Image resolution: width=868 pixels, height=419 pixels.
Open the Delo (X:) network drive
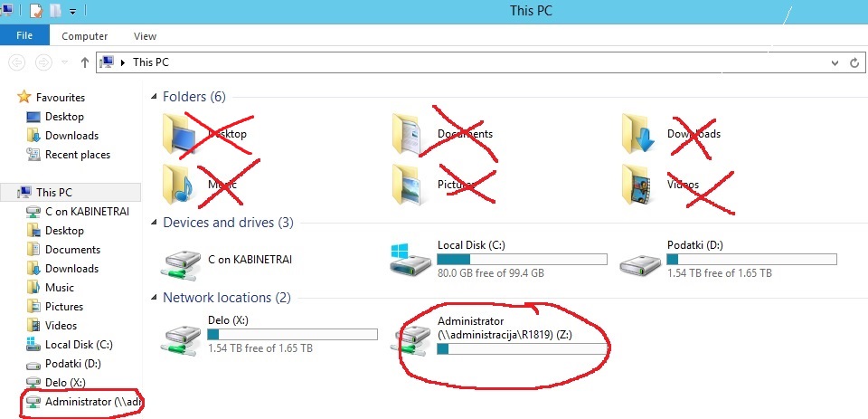(181, 338)
